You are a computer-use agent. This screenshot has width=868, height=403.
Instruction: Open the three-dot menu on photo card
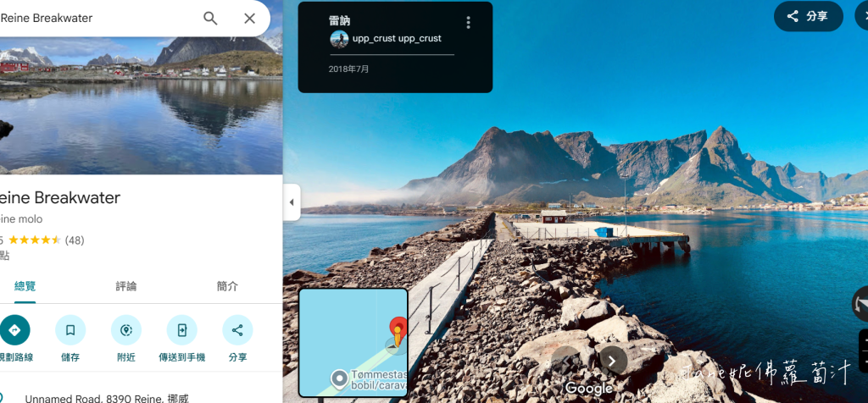click(x=468, y=23)
